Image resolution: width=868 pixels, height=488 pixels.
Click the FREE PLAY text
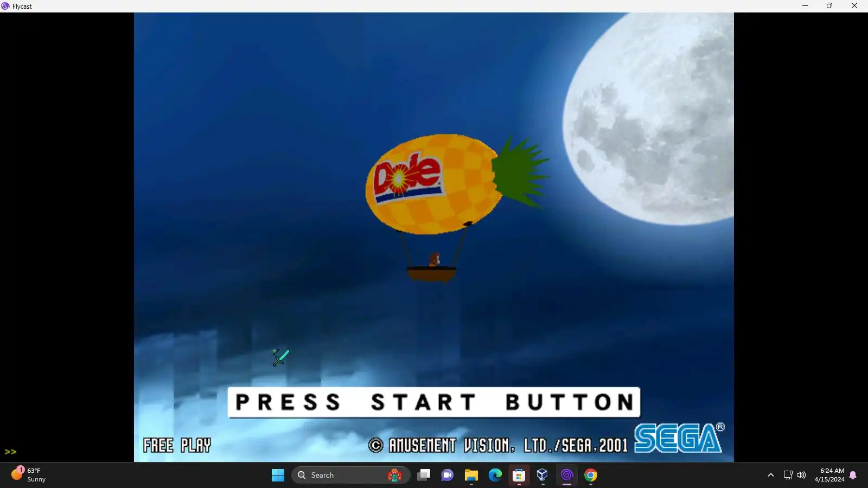pyautogui.click(x=177, y=445)
